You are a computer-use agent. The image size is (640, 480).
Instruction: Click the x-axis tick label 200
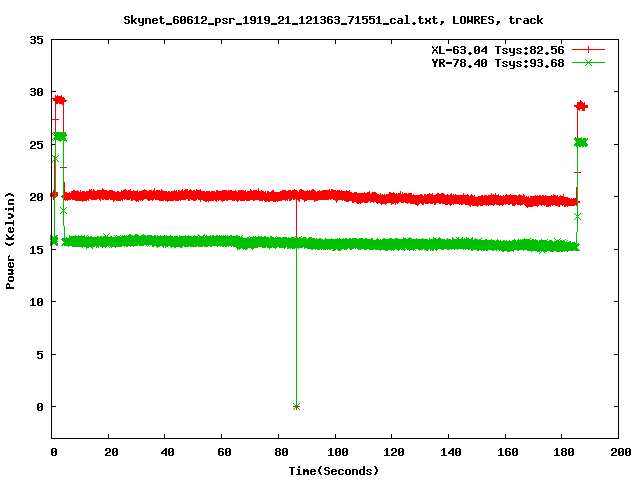coord(621,452)
